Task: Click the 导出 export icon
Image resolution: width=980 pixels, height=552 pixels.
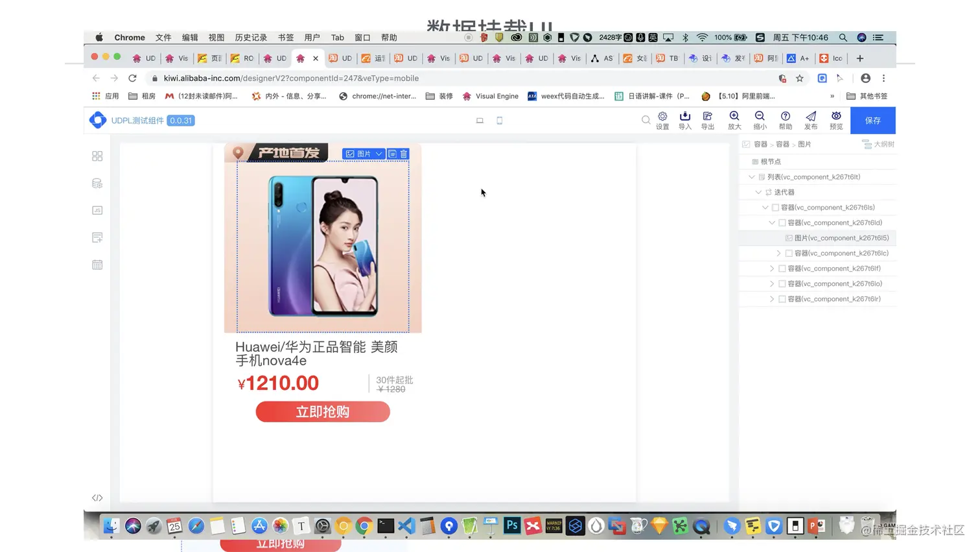Action: point(708,117)
